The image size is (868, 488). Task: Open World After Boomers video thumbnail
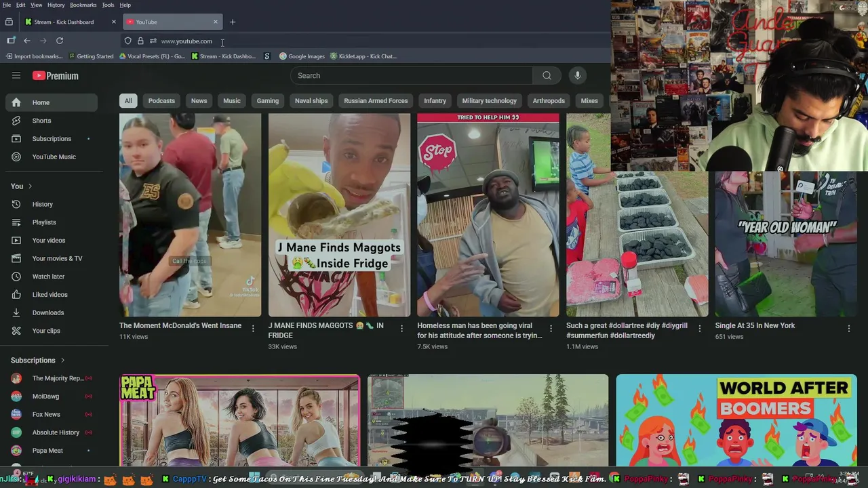(736, 421)
